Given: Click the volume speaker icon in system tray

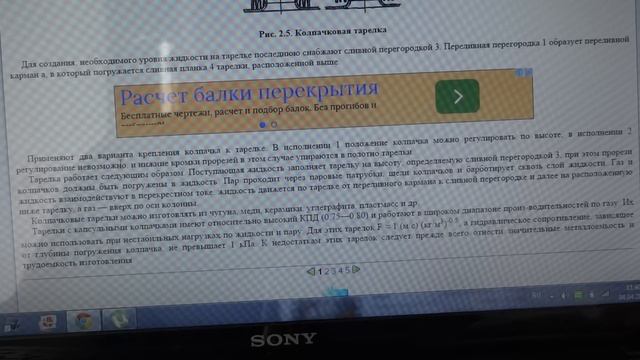Looking at the screenshot, I should 564,295.
